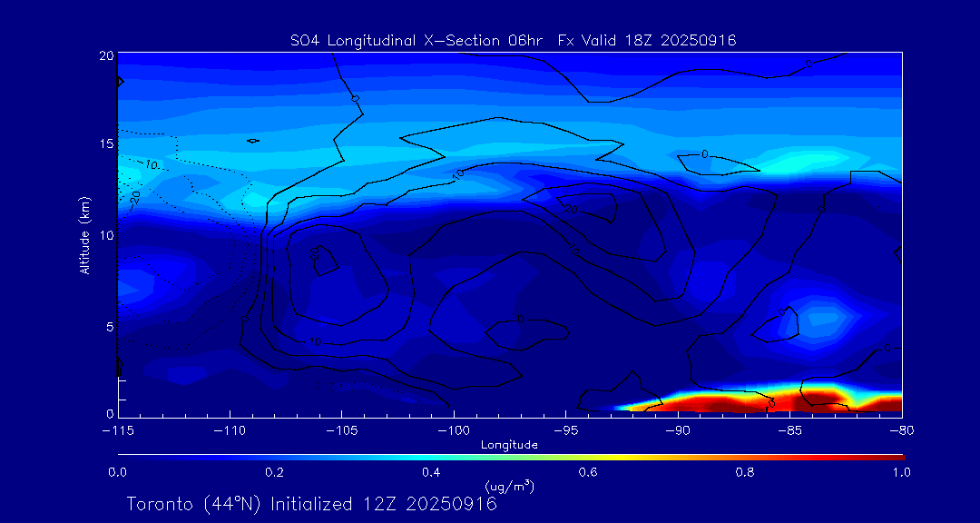Click the longitude tick label -90
This screenshot has height=523, width=980.
point(678,431)
